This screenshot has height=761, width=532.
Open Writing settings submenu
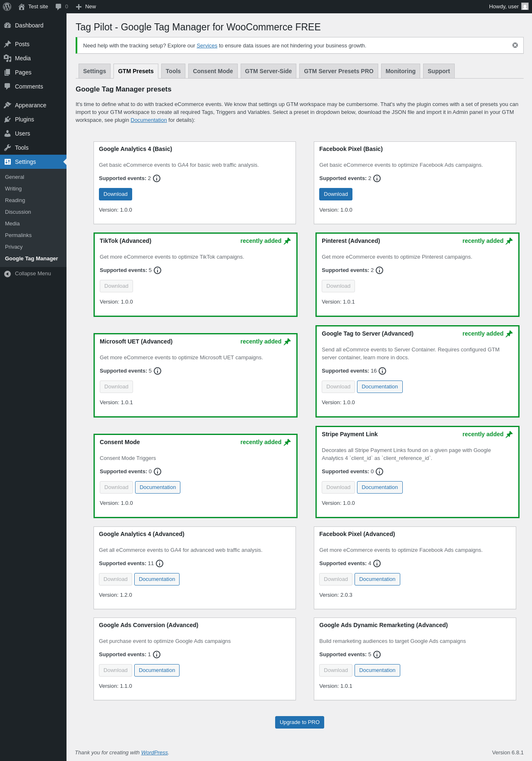tap(33, 189)
